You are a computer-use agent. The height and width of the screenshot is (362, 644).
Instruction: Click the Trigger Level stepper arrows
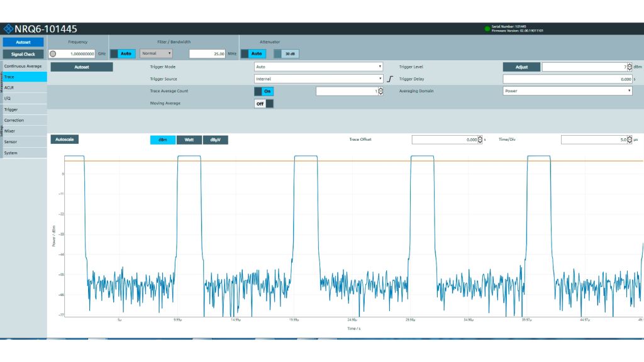pos(630,67)
